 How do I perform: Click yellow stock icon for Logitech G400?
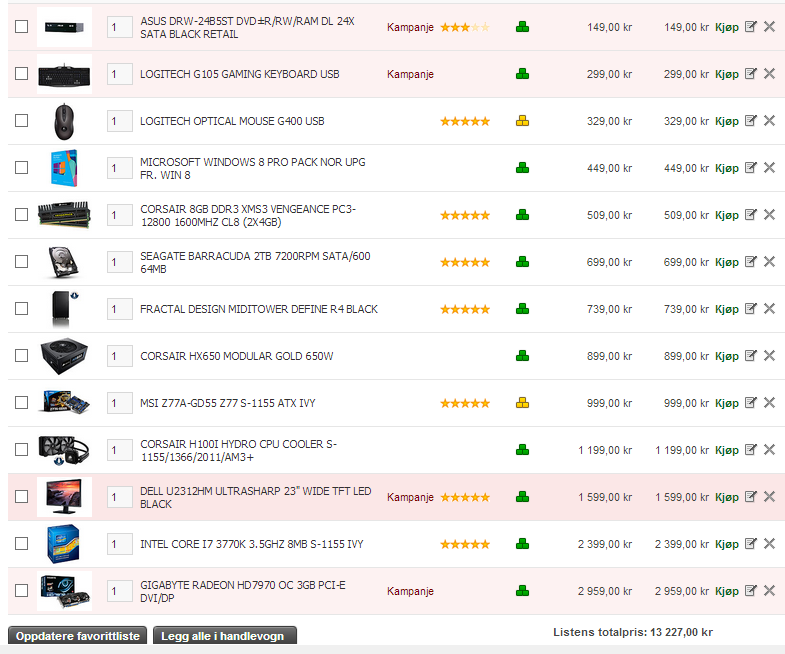(522, 121)
